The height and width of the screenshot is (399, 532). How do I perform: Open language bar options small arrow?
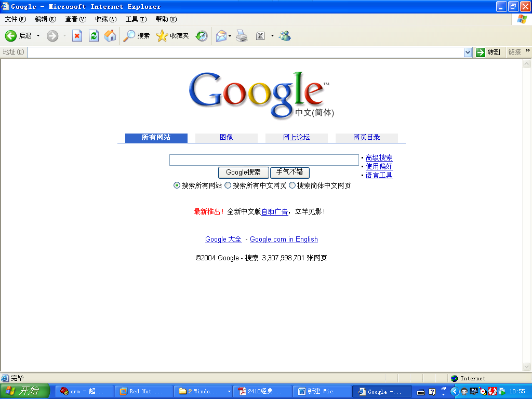(443, 395)
